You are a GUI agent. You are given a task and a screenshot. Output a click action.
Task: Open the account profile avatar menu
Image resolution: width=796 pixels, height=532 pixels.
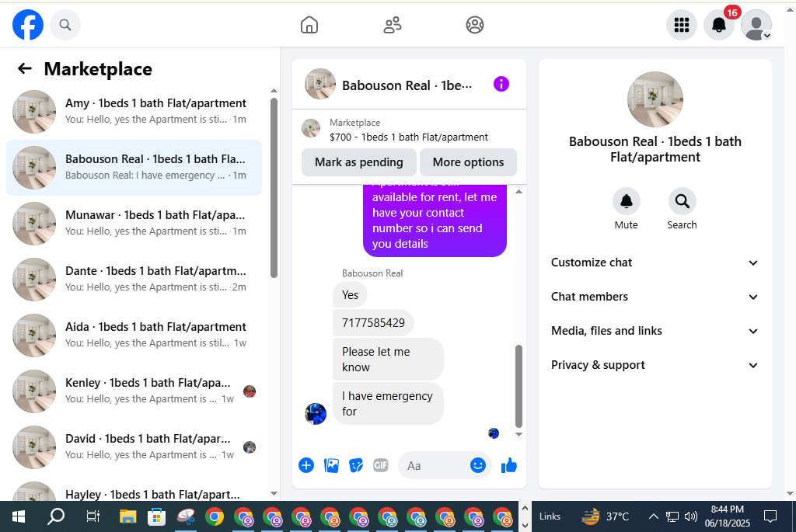point(756,25)
